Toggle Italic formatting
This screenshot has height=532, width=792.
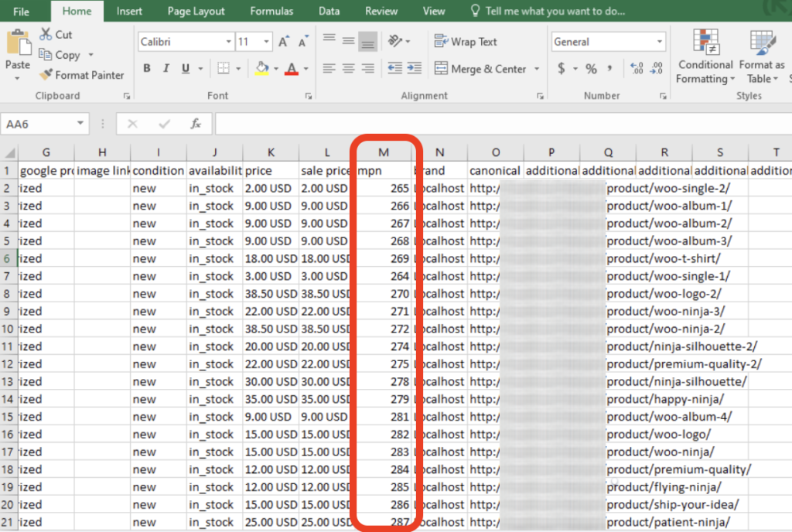point(167,69)
